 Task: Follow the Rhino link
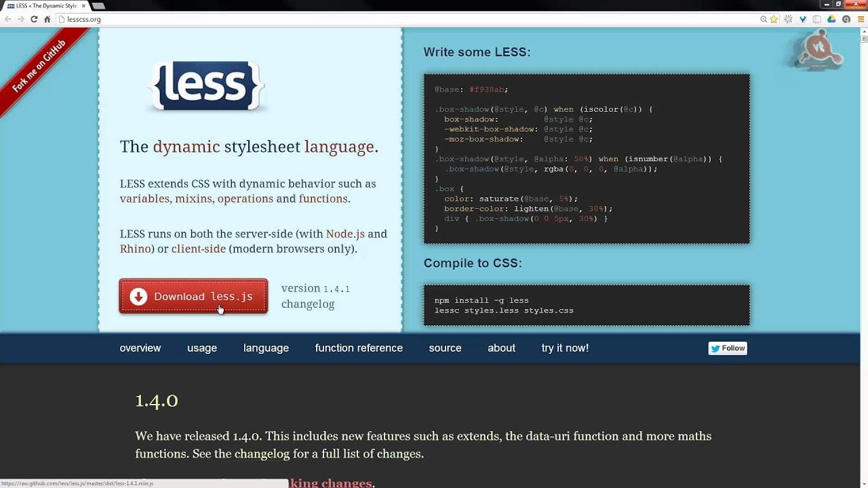tap(136, 249)
